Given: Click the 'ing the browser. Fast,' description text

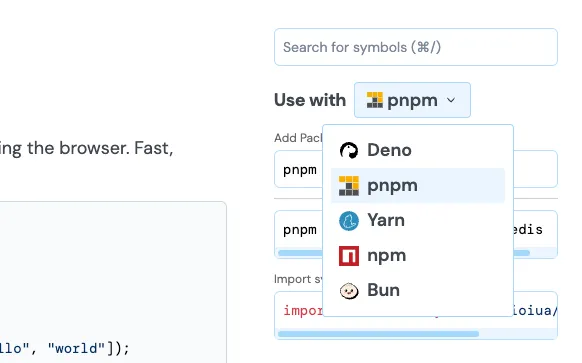Looking at the screenshot, I should (86, 148).
